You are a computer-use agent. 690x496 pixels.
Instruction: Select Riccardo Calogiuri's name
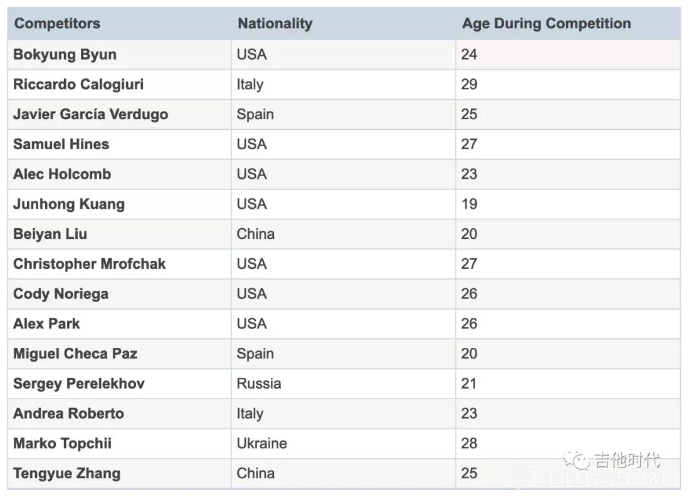78,85
